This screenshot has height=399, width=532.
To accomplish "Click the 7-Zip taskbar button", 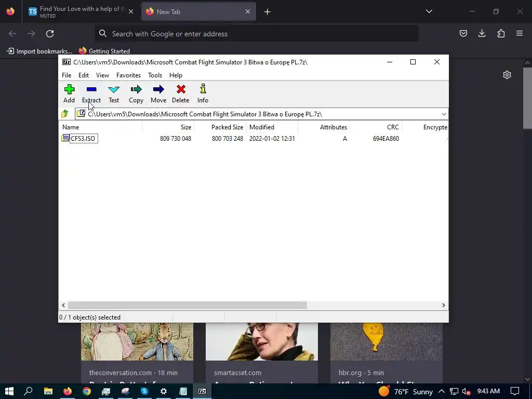I will 202,391.
